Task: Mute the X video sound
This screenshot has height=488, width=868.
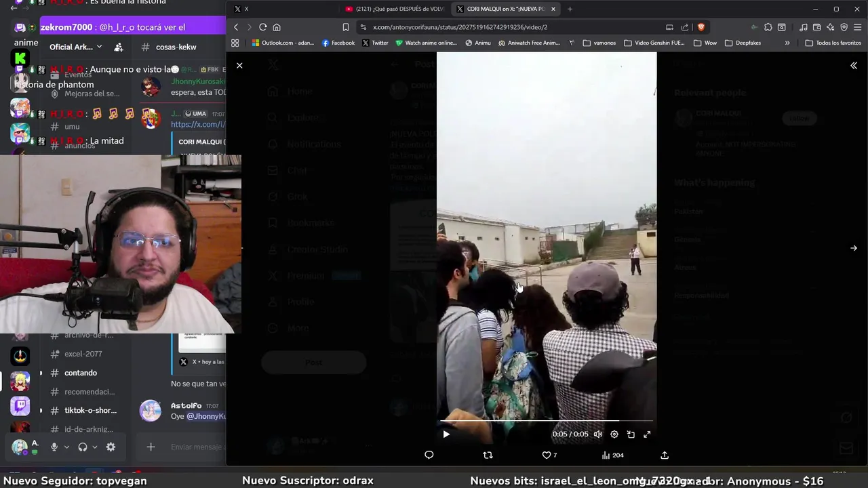Action: (598, 434)
